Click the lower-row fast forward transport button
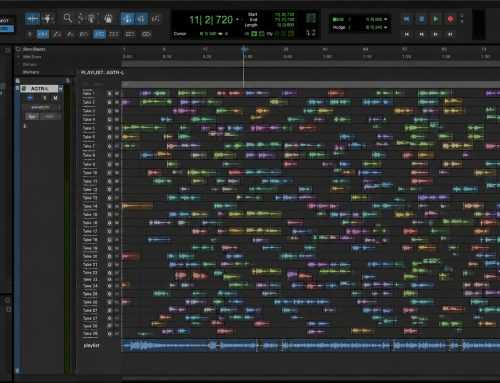Image resolution: width=500 pixels, height=383 pixels. click(436, 34)
